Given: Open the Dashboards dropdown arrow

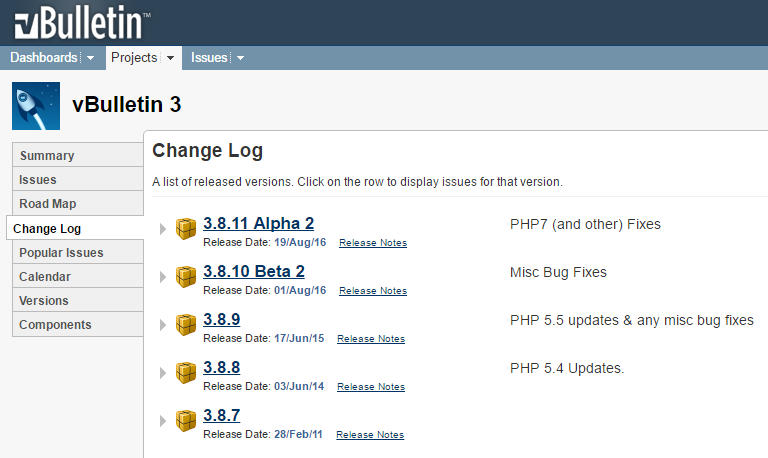Looking at the screenshot, I should point(91,58).
